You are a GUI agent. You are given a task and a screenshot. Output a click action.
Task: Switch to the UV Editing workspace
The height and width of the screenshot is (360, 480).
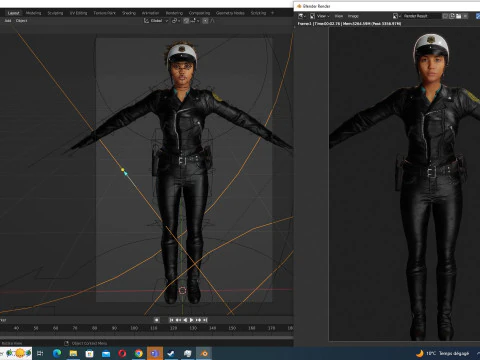coord(78,13)
